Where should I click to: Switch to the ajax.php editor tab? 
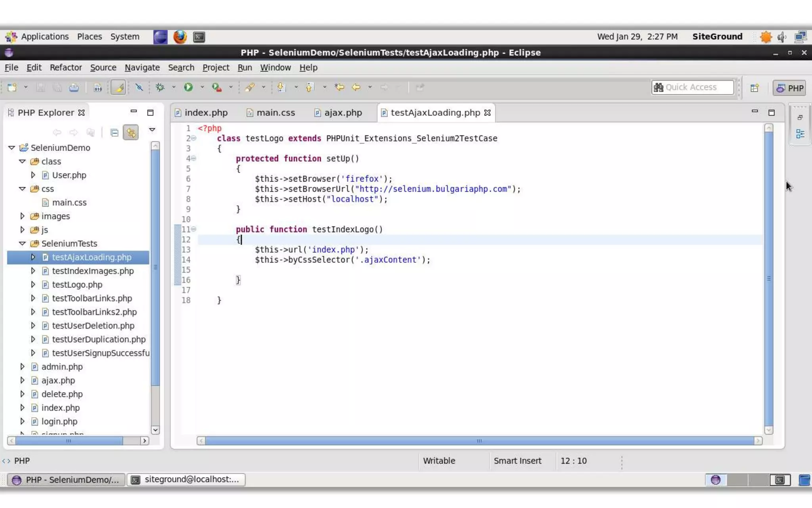click(343, 113)
